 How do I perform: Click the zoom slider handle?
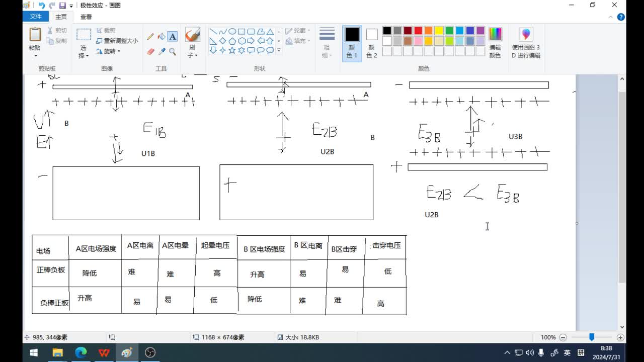[592, 337]
